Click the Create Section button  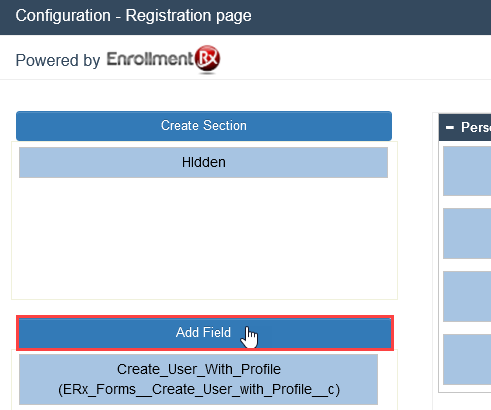click(x=204, y=126)
